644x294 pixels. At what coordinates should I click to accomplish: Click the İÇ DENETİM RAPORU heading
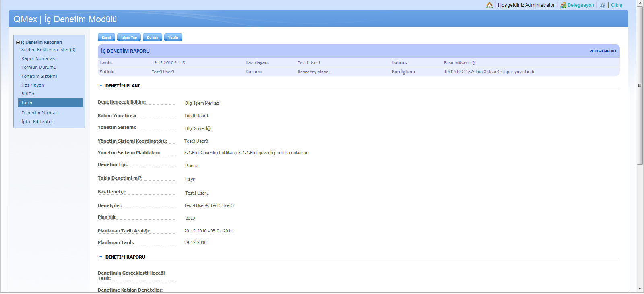pyautogui.click(x=125, y=51)
